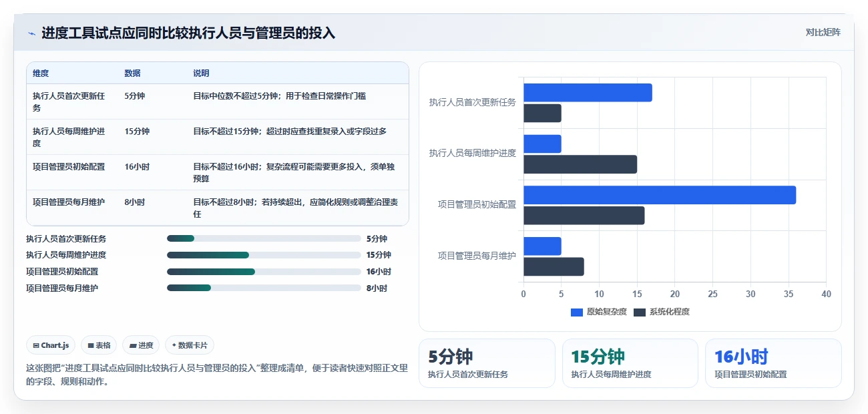
Task: Click the dark bar for 项目管理员每月维护 in chart
Action: tap(554, 266)
